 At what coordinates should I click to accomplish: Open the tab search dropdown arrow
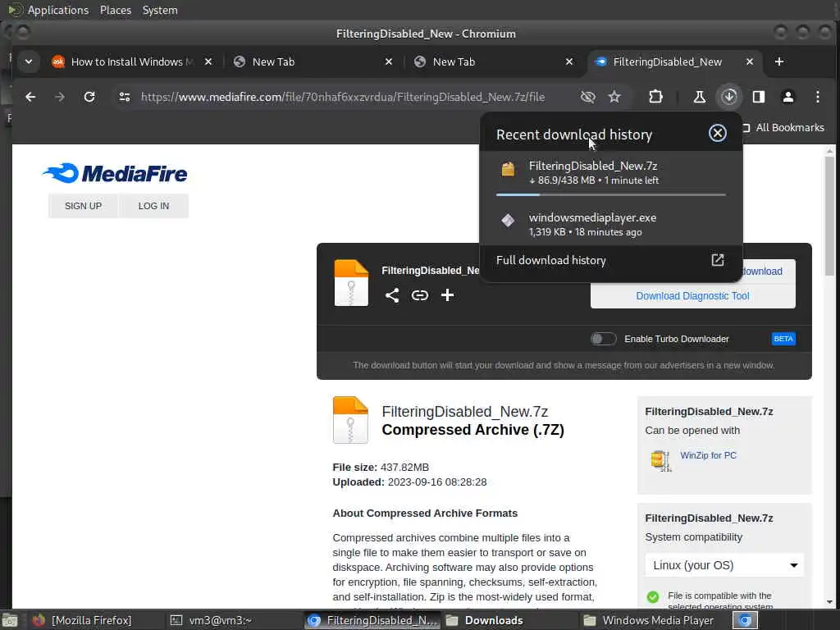29,62
